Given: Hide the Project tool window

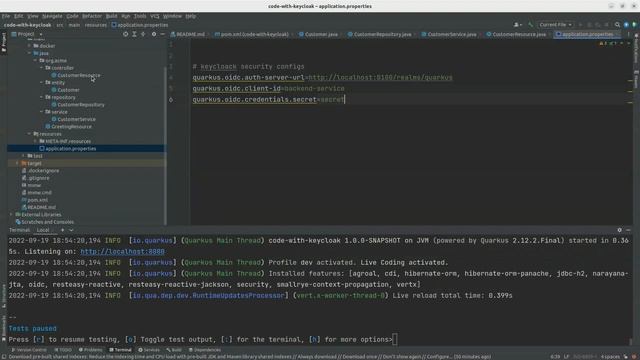Looking at the screenshot, I should pos(162,34).
